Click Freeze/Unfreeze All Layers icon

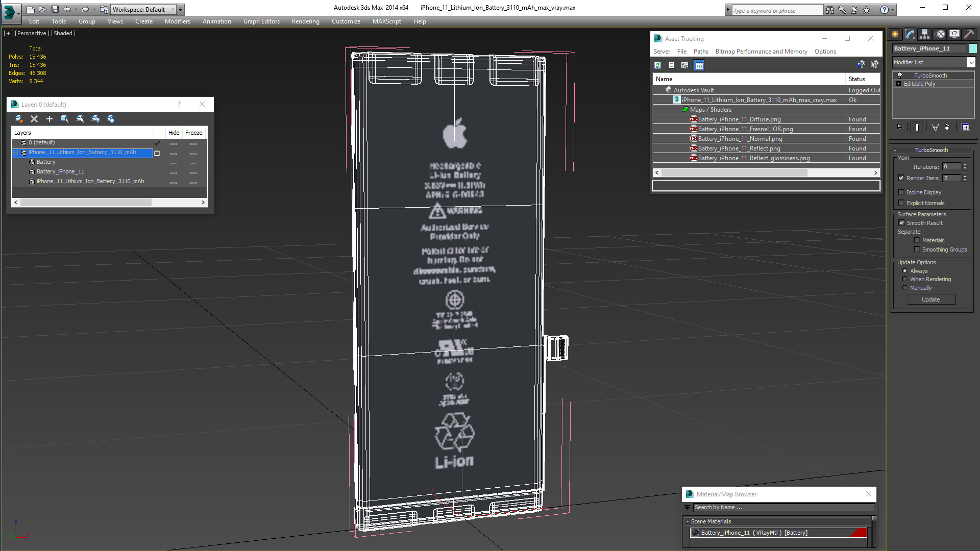(111, 119)
